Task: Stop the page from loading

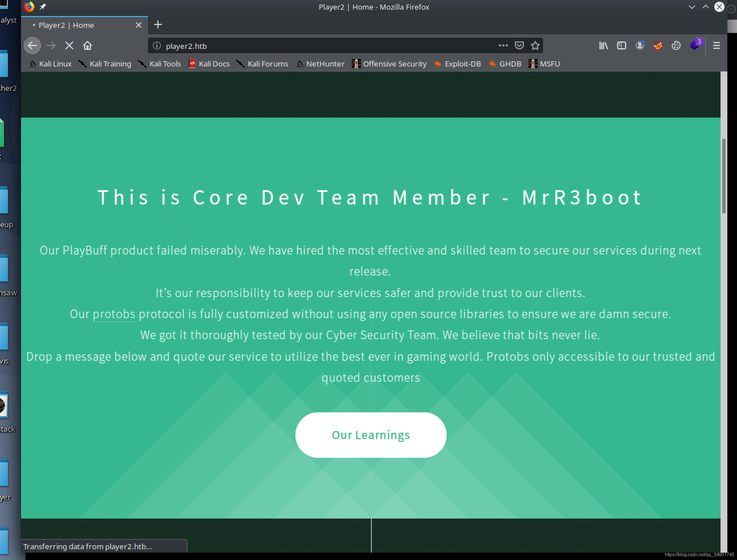Action: [69, 46]
